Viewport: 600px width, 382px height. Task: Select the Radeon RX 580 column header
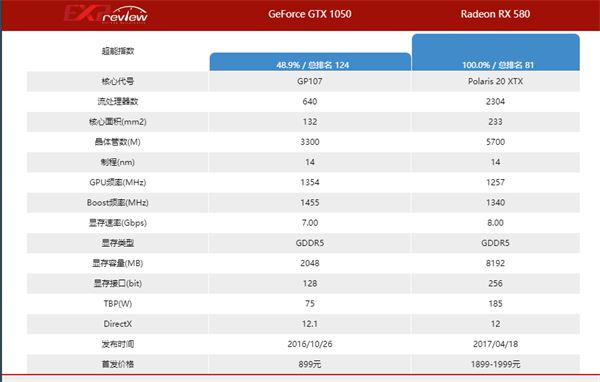coord(495,14)
